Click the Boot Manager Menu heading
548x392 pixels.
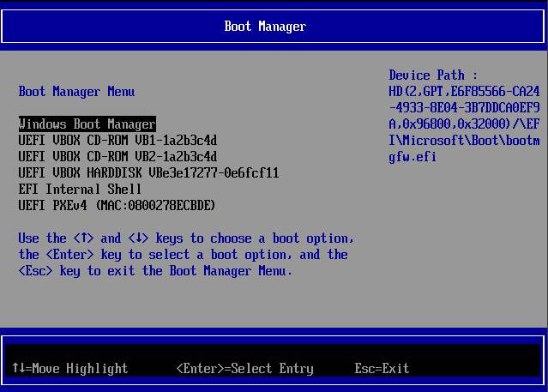(x=76, y=92)
